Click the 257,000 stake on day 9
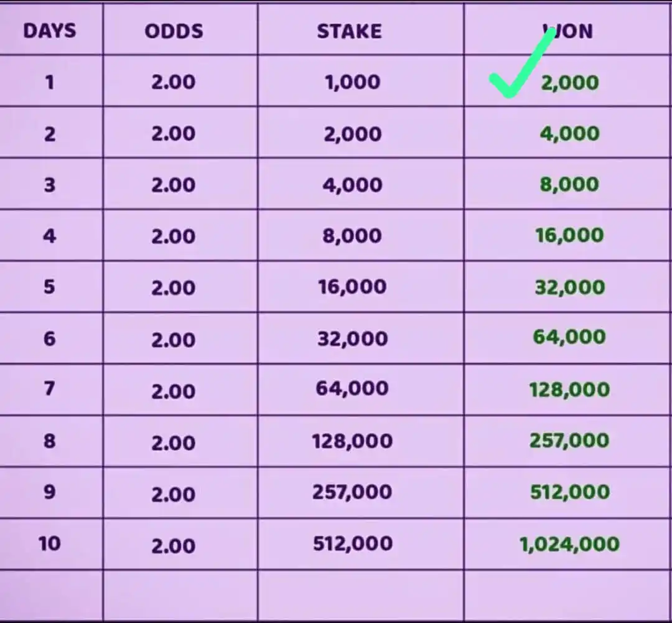This screenshot has height=623, width=672. (x=352, y=492)
